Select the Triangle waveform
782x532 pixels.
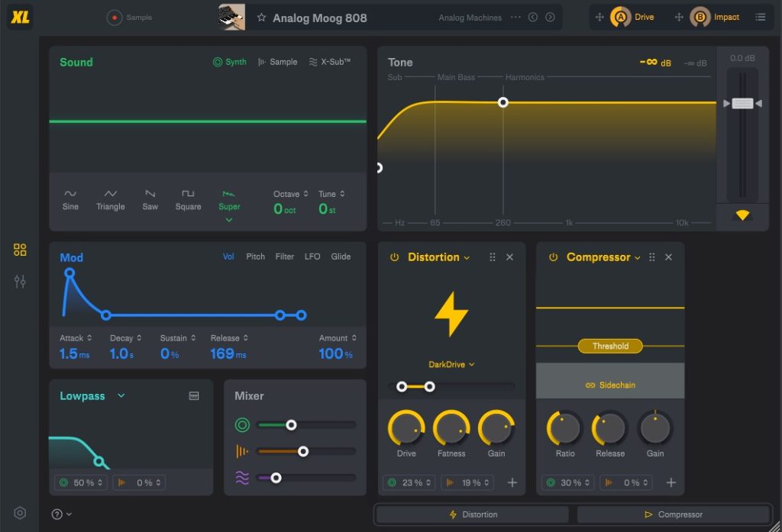click(x=110, y=200)
